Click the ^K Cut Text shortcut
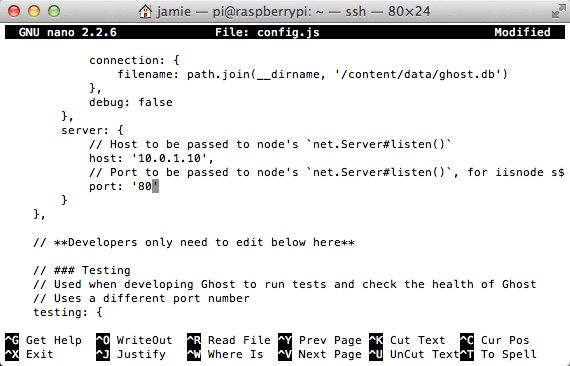Screen dimensions: 570x366 click(407, 340)
